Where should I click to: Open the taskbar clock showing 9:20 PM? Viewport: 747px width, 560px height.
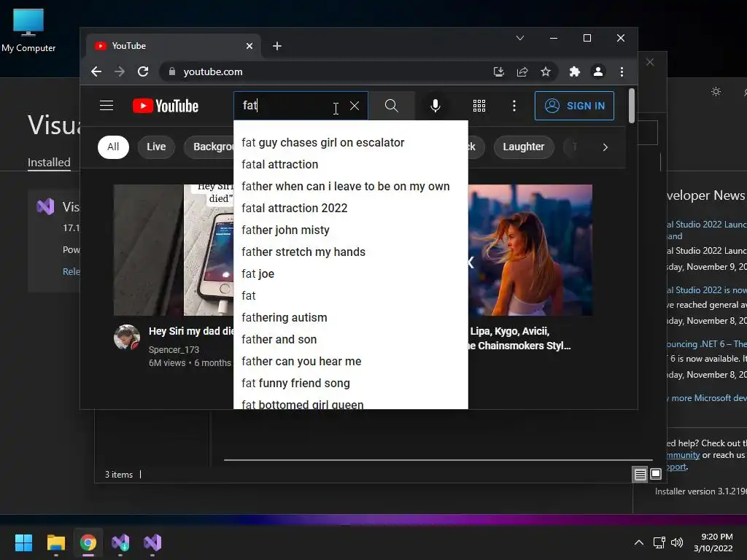pyautogui.click(x=713, y=542)
